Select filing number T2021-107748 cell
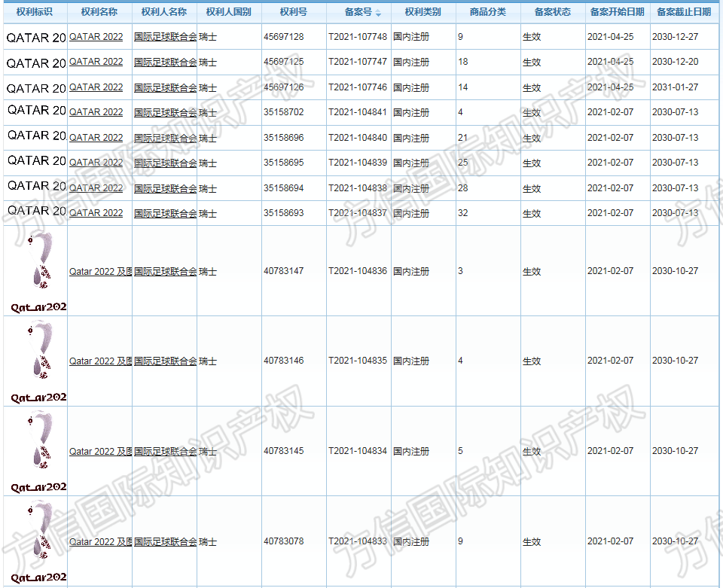 [358, 37]
